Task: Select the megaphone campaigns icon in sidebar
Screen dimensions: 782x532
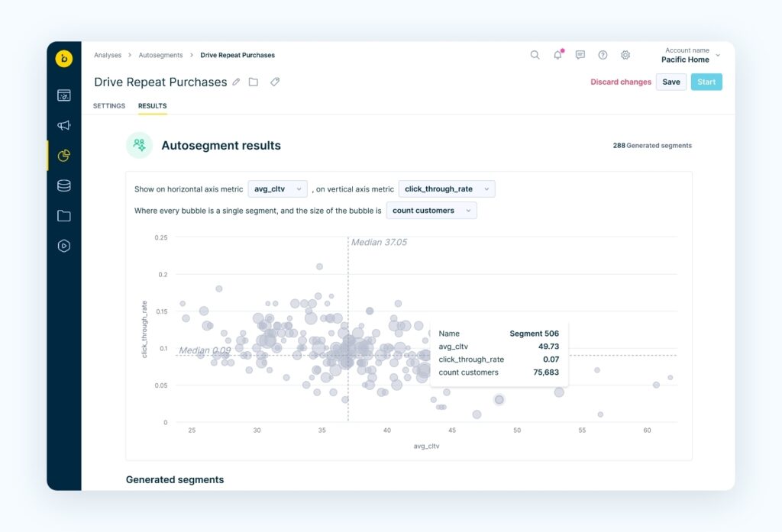Action: point(64,125)
